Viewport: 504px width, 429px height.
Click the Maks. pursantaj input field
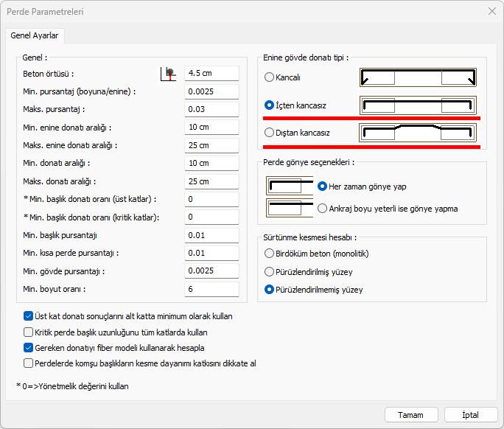(x=211, y=109)
